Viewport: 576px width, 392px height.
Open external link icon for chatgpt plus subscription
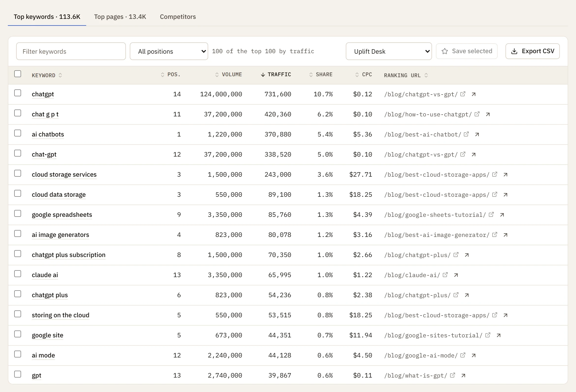456,255
